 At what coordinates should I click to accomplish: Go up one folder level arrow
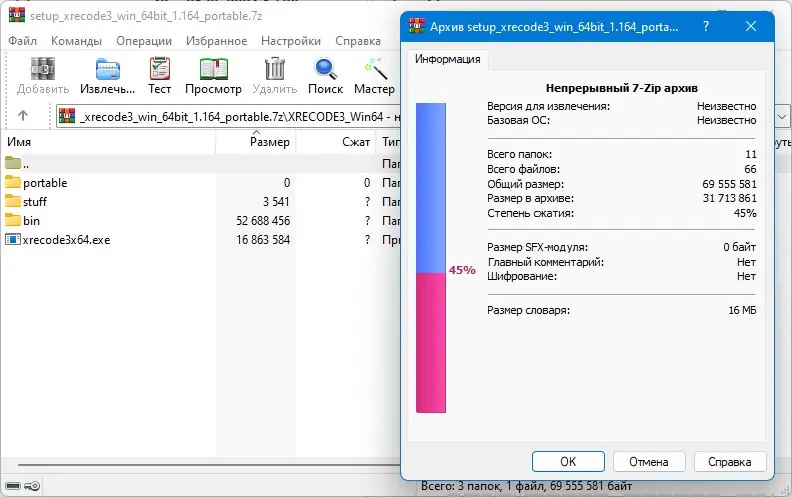click(23, 116)
